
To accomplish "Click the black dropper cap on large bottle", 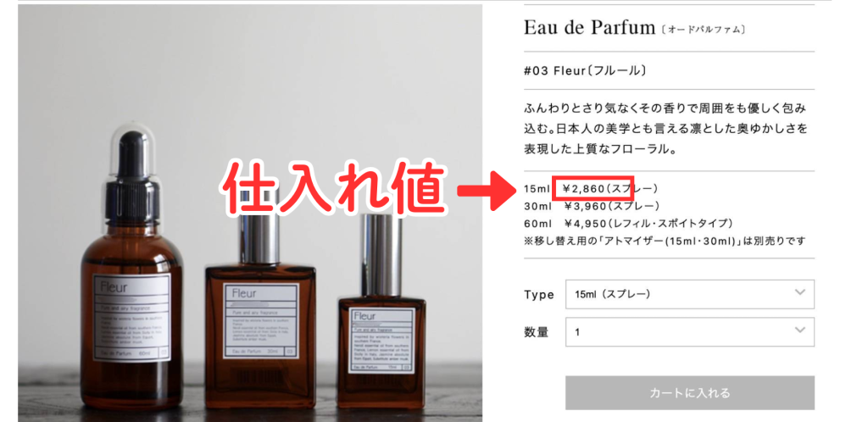I will click(133, 175).
